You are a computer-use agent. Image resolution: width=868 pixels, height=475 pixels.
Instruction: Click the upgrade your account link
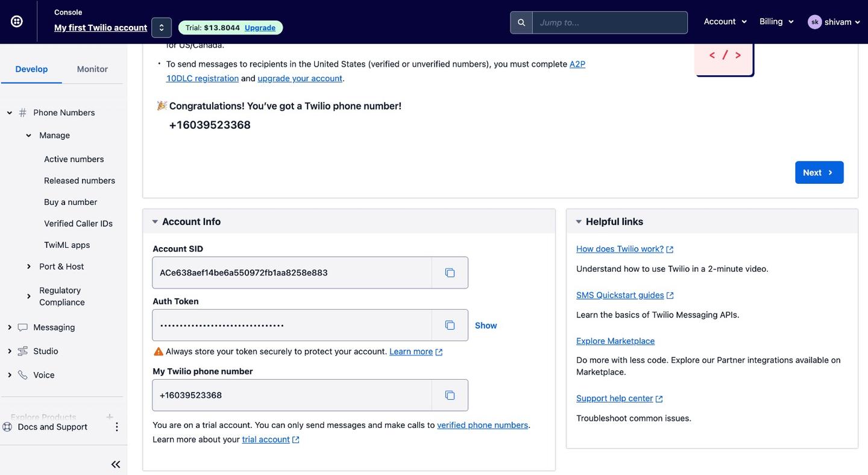300,78
